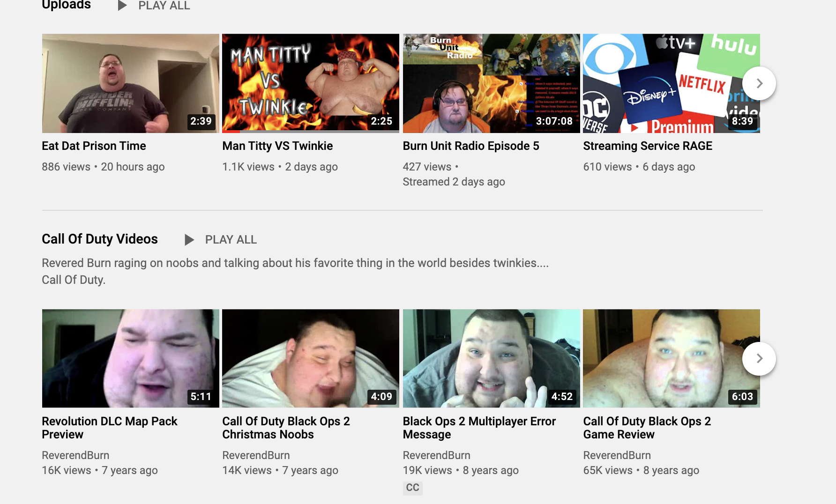
Task: Click the title Eat Dat Prison Time
Action: pos(94,146)
